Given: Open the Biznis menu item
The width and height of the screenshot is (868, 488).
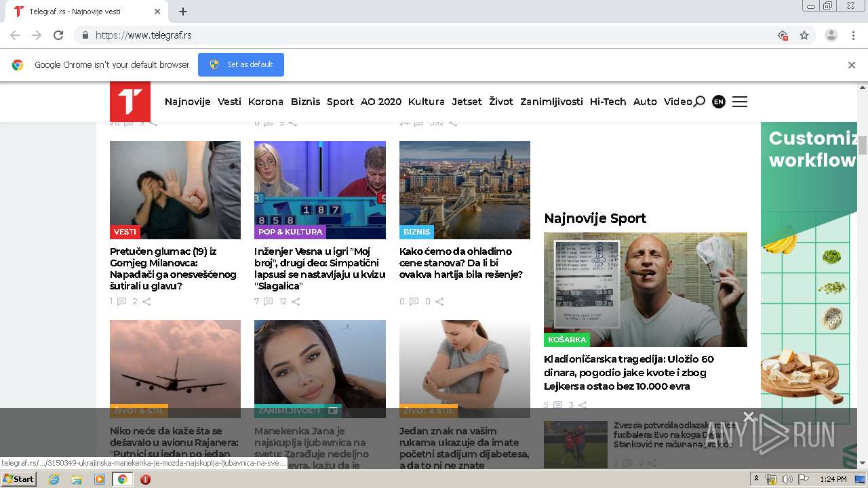Looking at the screenshot, I should 305,102.
